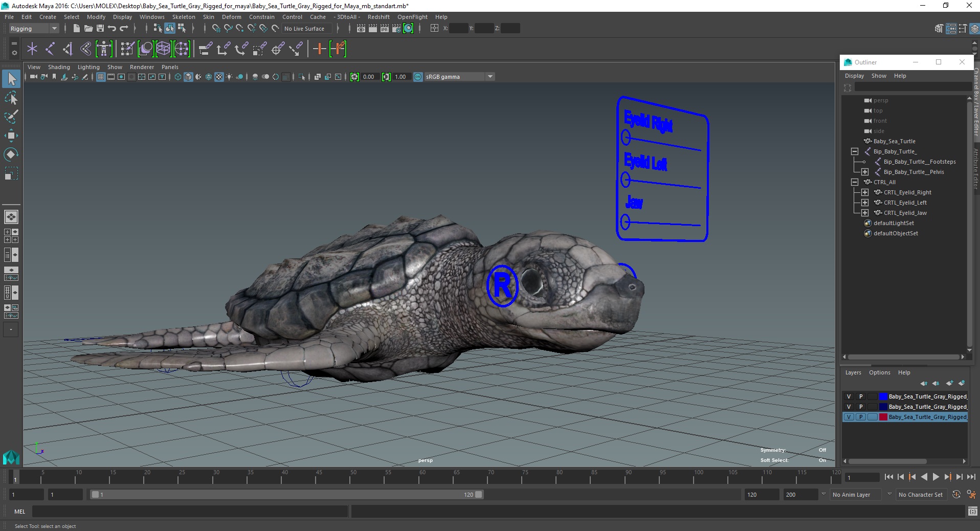The height and width of the screenshot is (531, 980).
Task: Jump to start of playback range
Action: tap(888, 477)
